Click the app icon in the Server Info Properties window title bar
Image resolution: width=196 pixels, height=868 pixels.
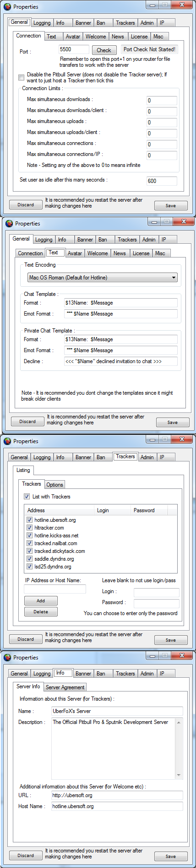coord(7,658)
